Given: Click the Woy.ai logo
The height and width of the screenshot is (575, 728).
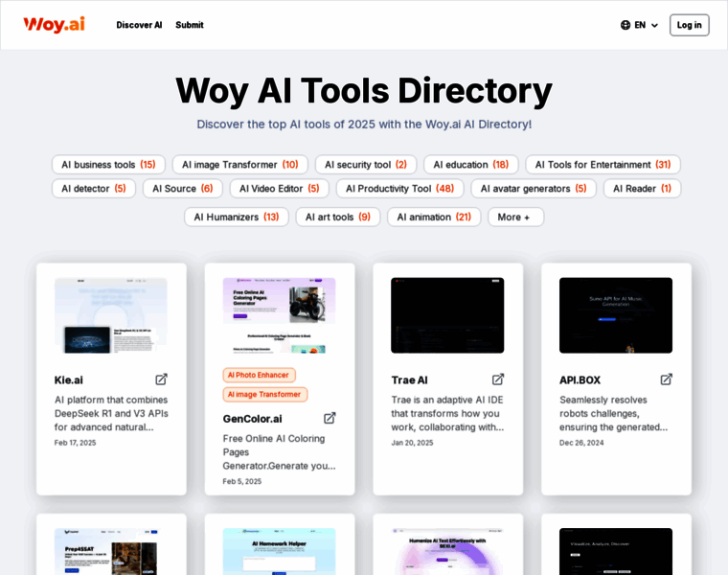Looking at the screenshot, I should pyautogui.click(x=55, y=25).
